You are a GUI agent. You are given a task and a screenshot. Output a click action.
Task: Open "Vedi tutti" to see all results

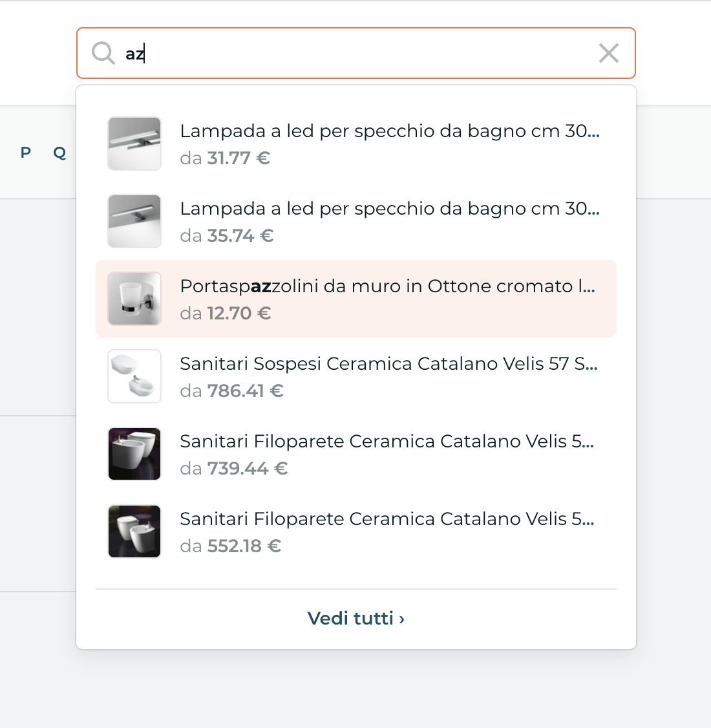[x=355, y=619]
